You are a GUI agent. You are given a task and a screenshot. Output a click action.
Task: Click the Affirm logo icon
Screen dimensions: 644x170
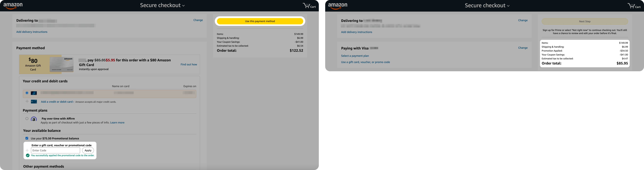(x=34, y=119)
